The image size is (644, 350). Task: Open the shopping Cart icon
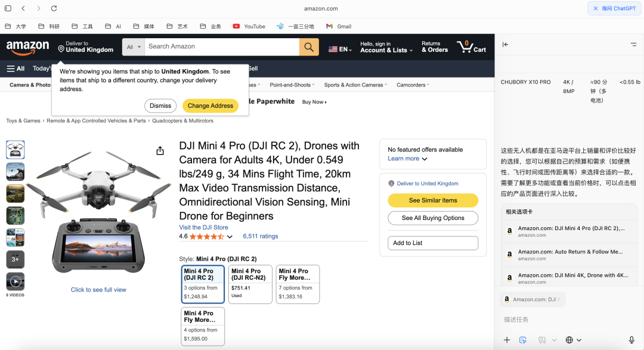(471, 47)
